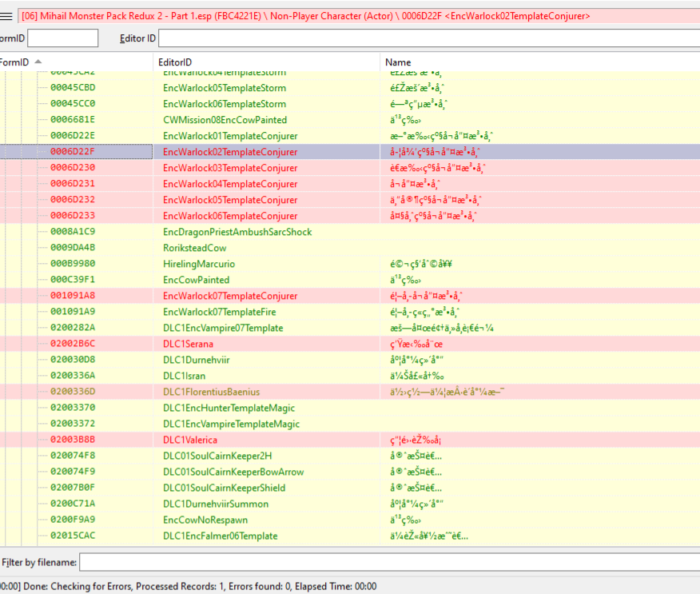Select row DLC1DurnehviirSummon
This screenshot has width=700, height=594.
[350, 504]
